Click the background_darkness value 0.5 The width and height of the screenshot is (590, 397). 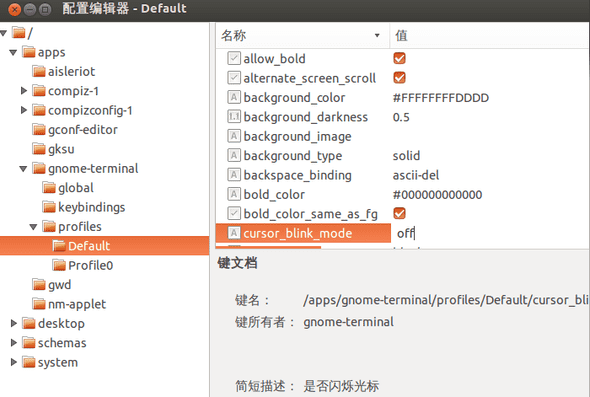[x=401, y=117]
